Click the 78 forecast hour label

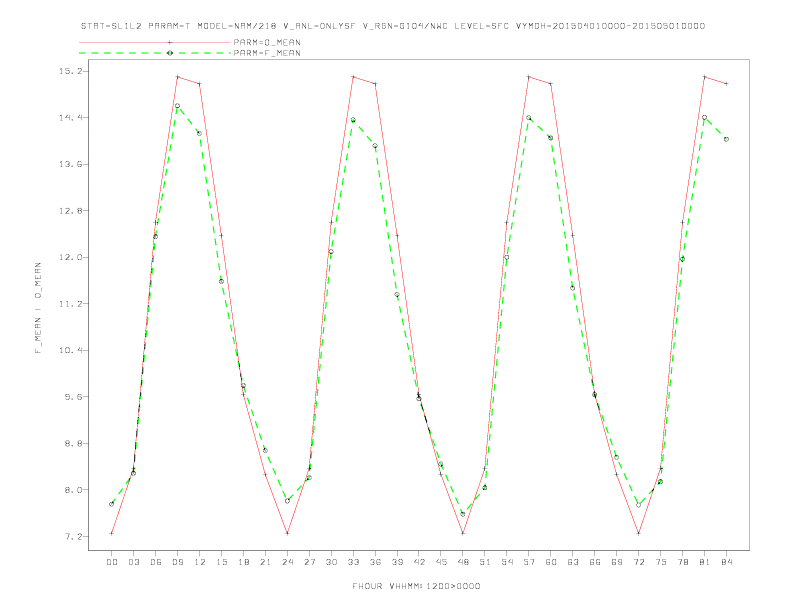tap(682, 562)
